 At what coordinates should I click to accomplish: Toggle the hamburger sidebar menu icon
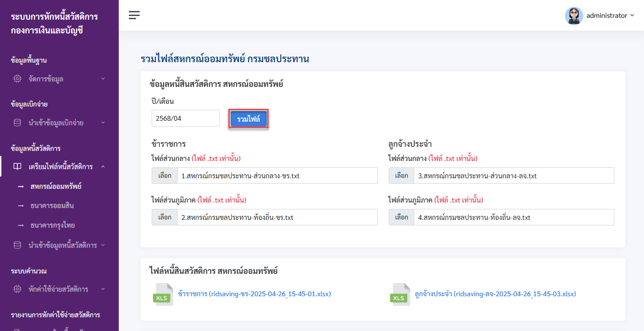(134, 16)
